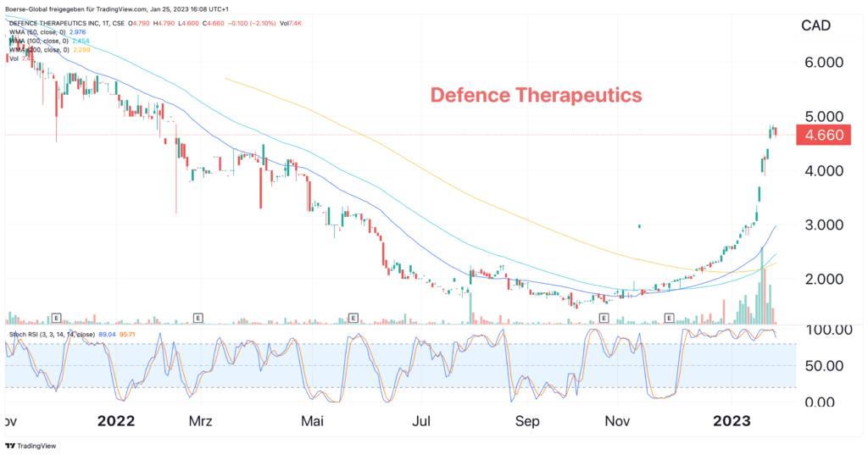This screenshot has height=455, width=868.
Task: Click the WMA 200 value 2.289
Action: point(81,50)
